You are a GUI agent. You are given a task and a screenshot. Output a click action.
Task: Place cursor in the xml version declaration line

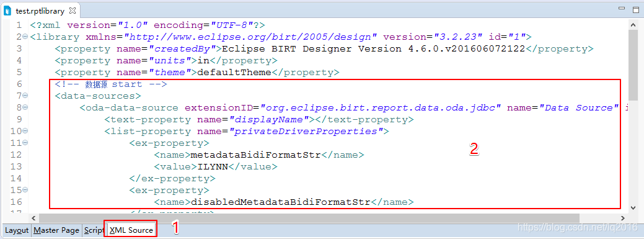tap(148, 25)
